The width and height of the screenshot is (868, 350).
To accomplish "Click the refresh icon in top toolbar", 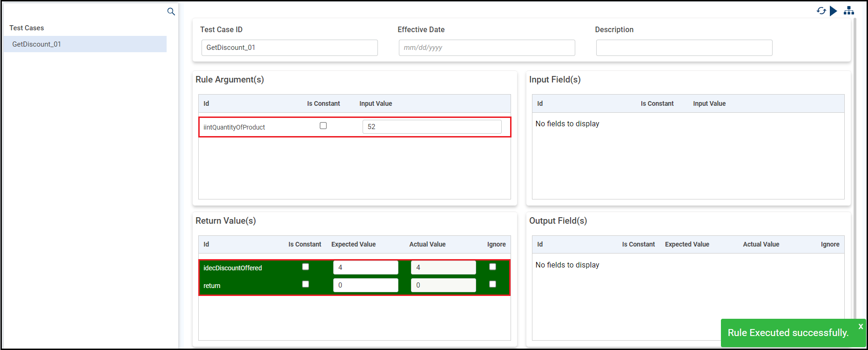I will click(x=821, y=11).
